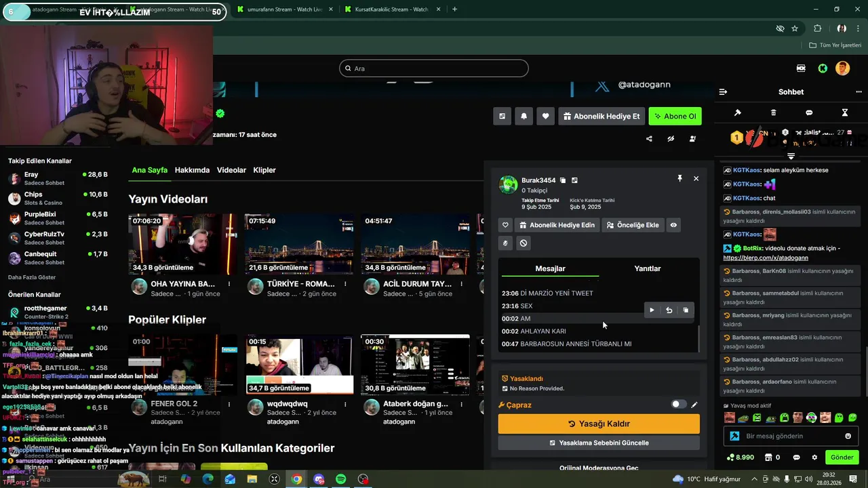868x488 pixels.
Task: Click the notification bell icon
Action: (524, 116)
